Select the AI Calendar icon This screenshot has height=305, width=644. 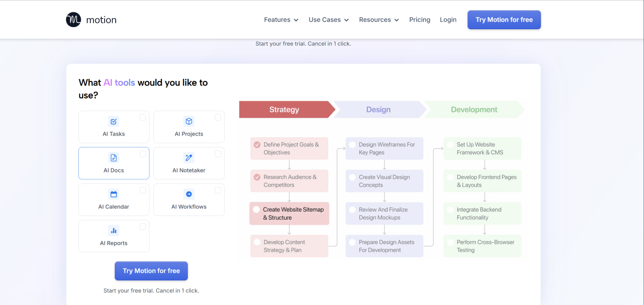114,194
